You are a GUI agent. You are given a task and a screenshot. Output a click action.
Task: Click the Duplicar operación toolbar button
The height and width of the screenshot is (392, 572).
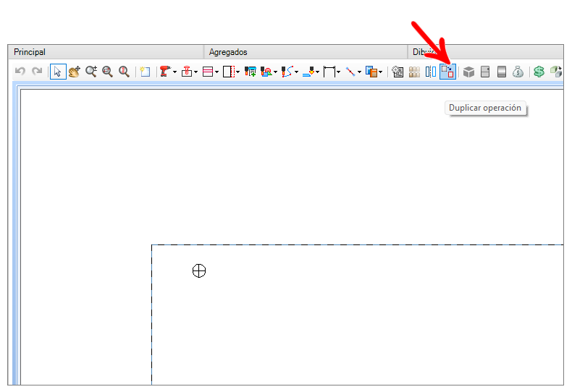[447, 72]
